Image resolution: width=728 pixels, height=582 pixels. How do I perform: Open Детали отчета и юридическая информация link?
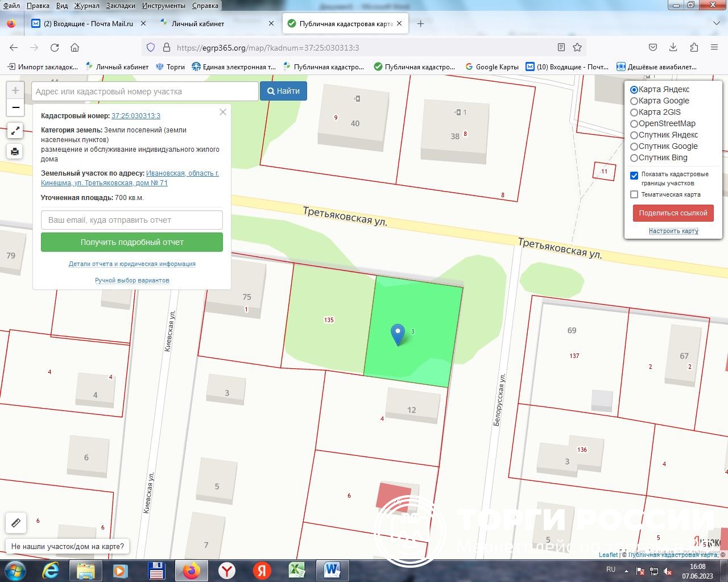coord(132,264)
